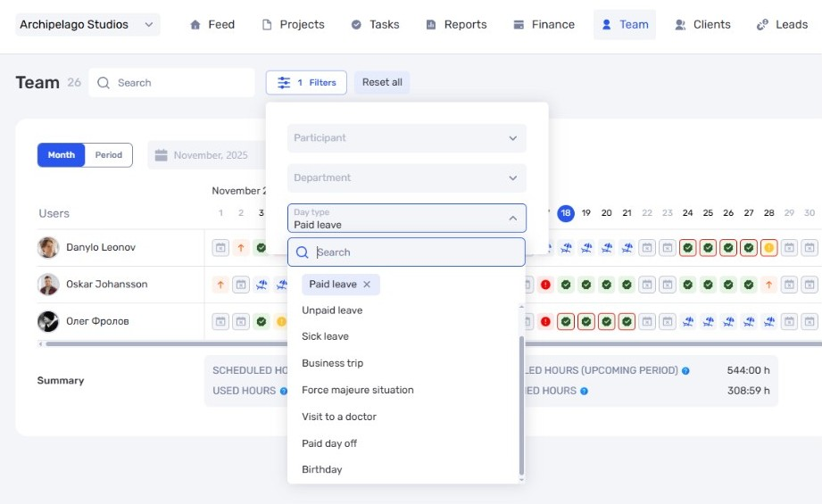Open the Finance section
The image size is (822, 504).
click(x=544, y=25)
